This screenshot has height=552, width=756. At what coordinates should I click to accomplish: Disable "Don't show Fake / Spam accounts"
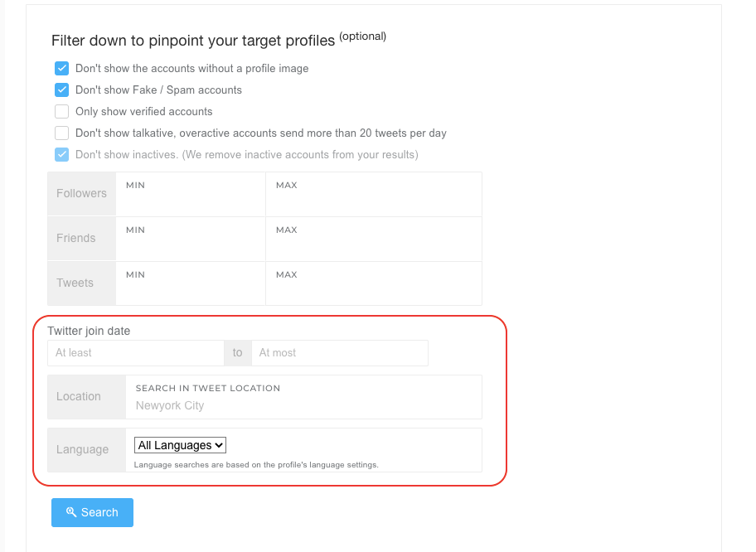click(61, 90)
